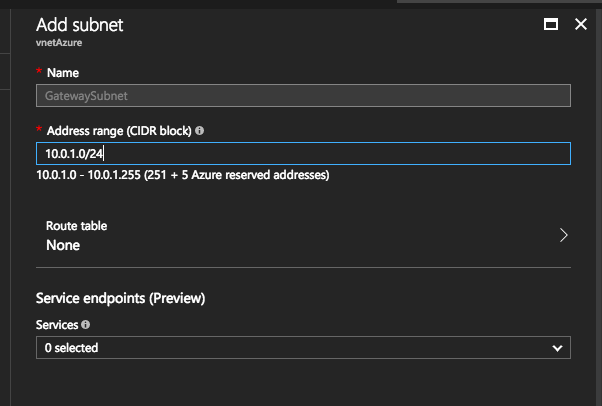The image size is (602, 406).
Task: Select the Route table label
Action: point(76,225)
